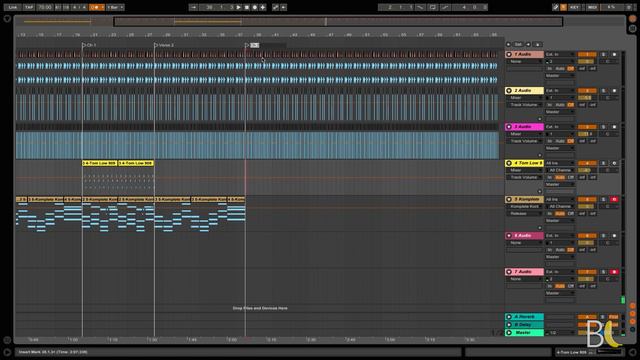This screenshot has height=360, width=640.
Task: Unfold the B Delay return track
Action: coord(509,324)
